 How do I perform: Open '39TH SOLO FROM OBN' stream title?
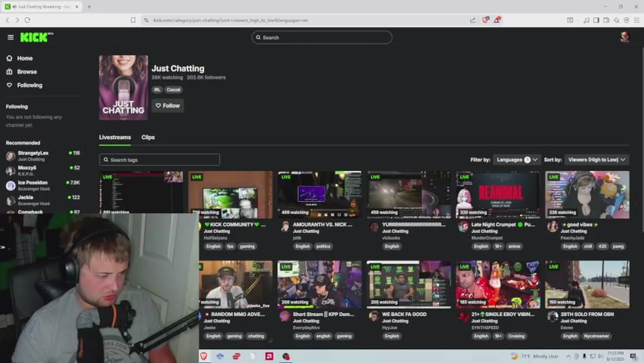587,314
